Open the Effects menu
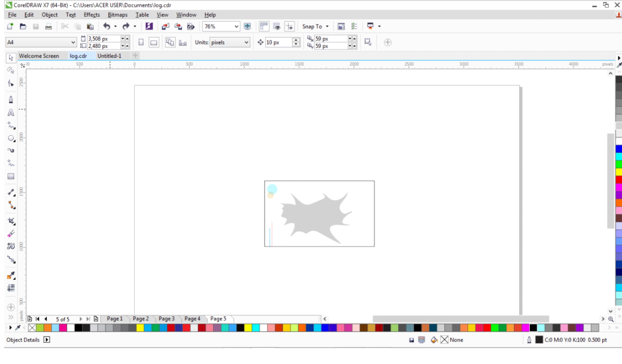 tap(91, 15)
